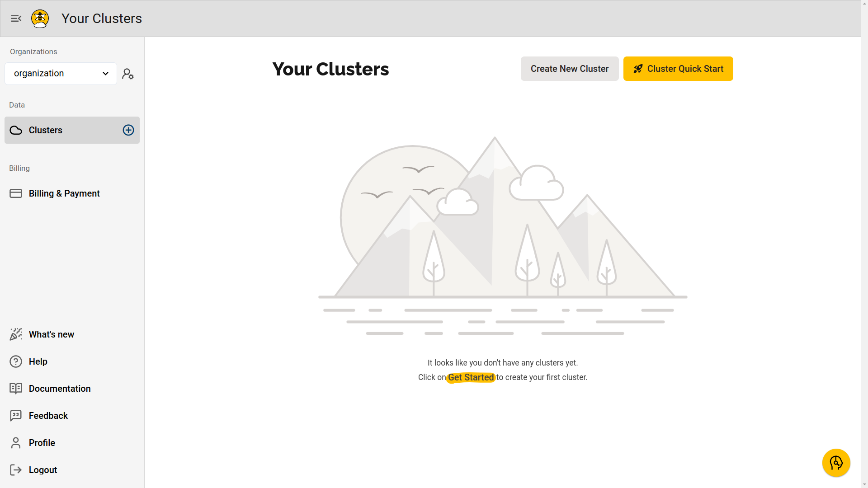Click the Billing & Payment icon
The image size is (868, 488).
pos(15,193)
